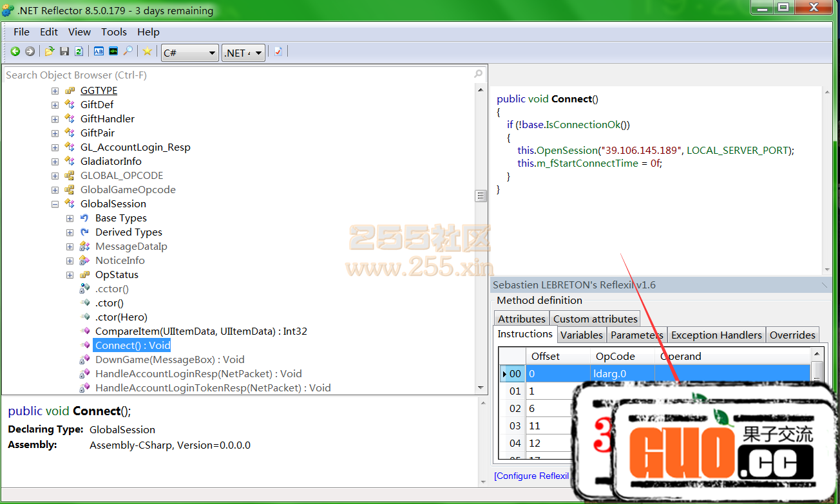Click the object browser vertical scrollbar thumb
Image resolution: width=840 pixels, height=504 pixels.
tap(481, 196)
